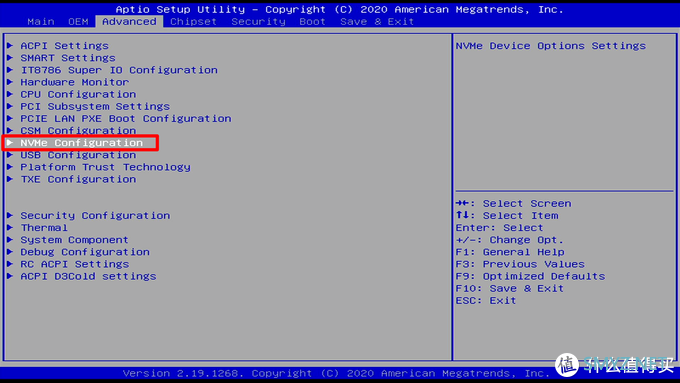
Task: Open the OEM tab
Action: [x=78, y=22]
